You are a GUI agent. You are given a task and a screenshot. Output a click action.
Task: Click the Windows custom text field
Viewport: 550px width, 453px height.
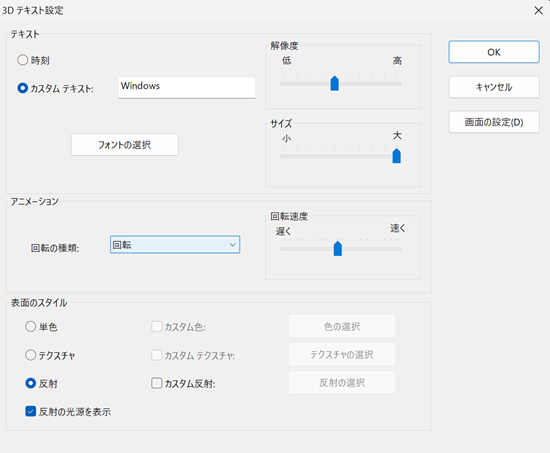point(187,88)
